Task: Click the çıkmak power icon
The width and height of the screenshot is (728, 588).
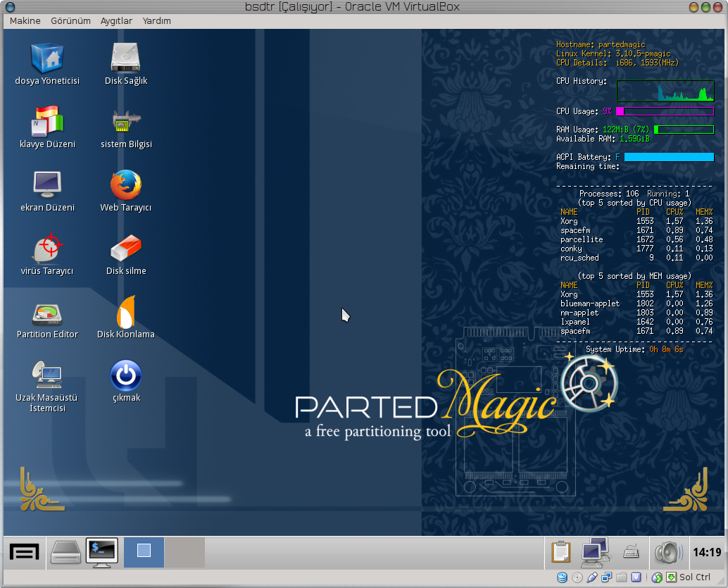Action: pos(126,381)
